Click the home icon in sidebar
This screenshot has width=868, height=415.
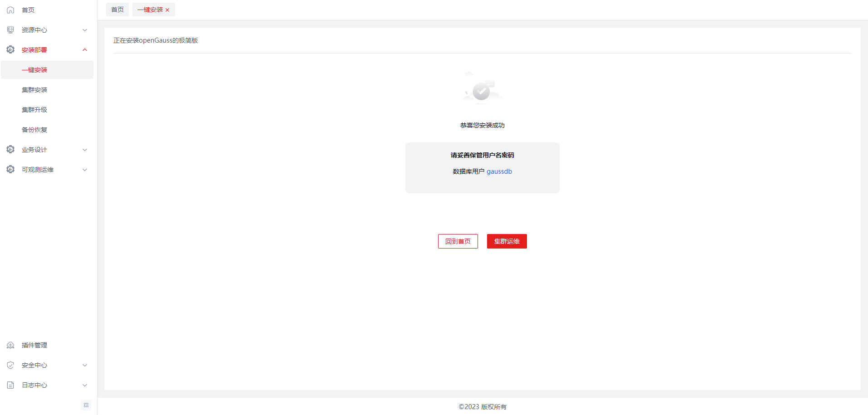(x=10, y=10)
